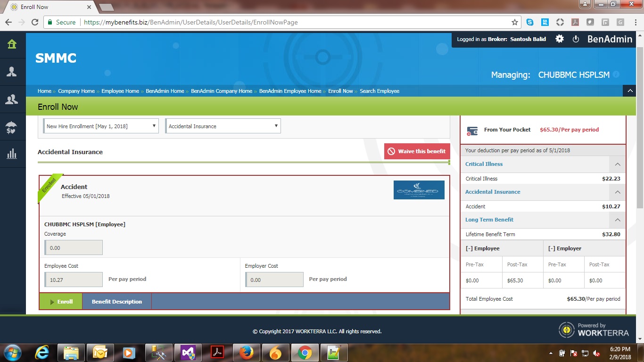Screen dimensions: 644x362
Task: Go to the Employee Home breadcrumb
Action: (x=120, y=91)
